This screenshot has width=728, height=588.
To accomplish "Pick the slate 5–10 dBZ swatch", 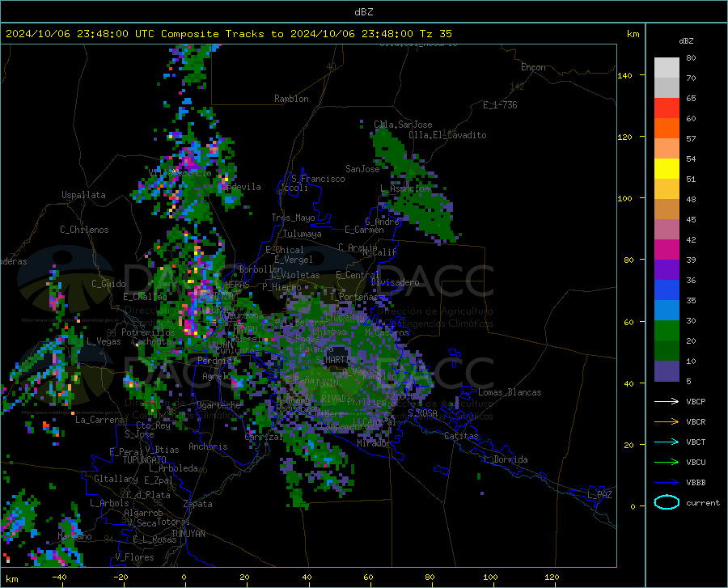I will [x=667, y=371].
